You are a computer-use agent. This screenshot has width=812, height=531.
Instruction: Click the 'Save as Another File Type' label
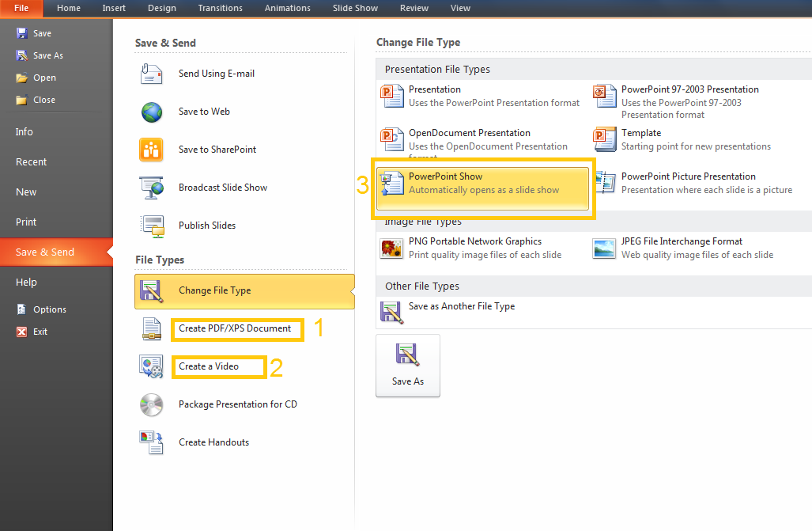coord(462,306)
